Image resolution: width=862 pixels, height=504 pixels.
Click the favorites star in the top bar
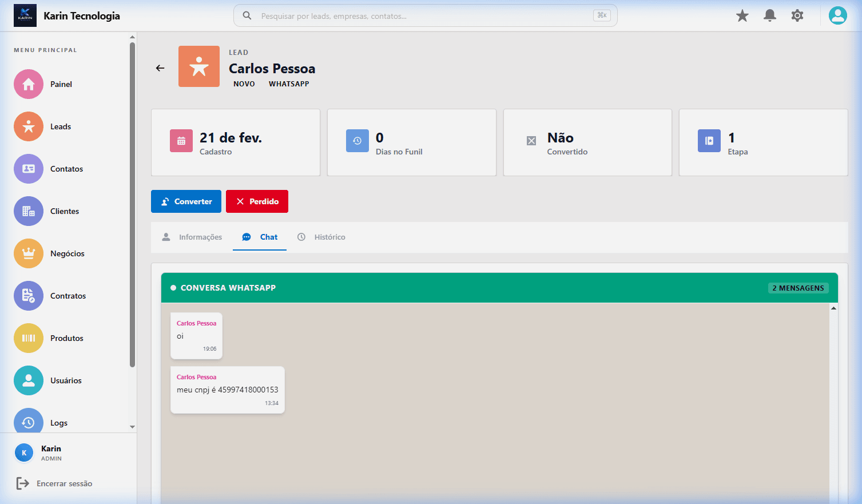(742, 15)
